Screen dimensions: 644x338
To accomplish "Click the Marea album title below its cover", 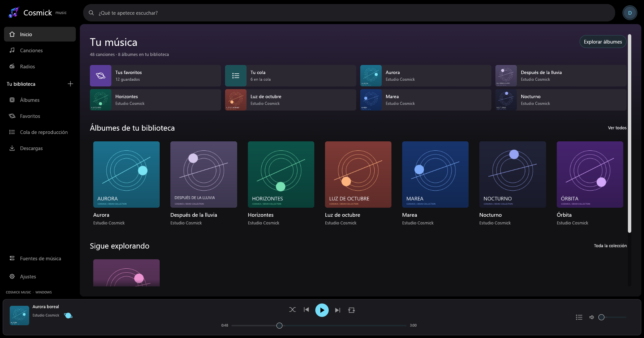I will (410, 215).
